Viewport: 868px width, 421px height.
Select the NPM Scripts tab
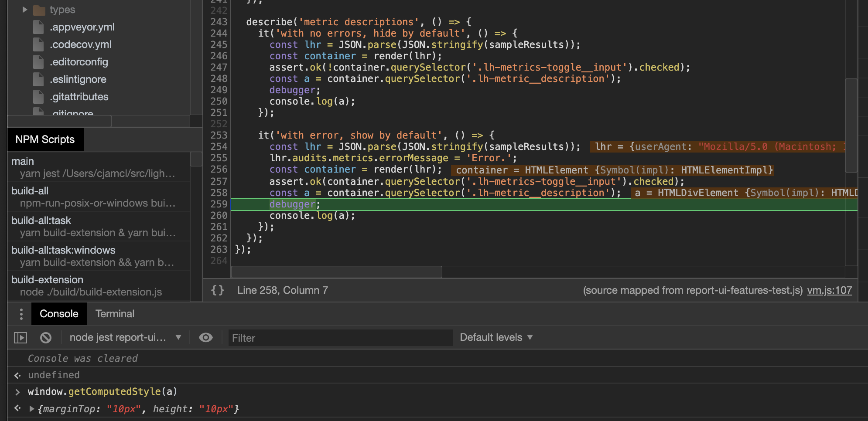tap(45, 139)
